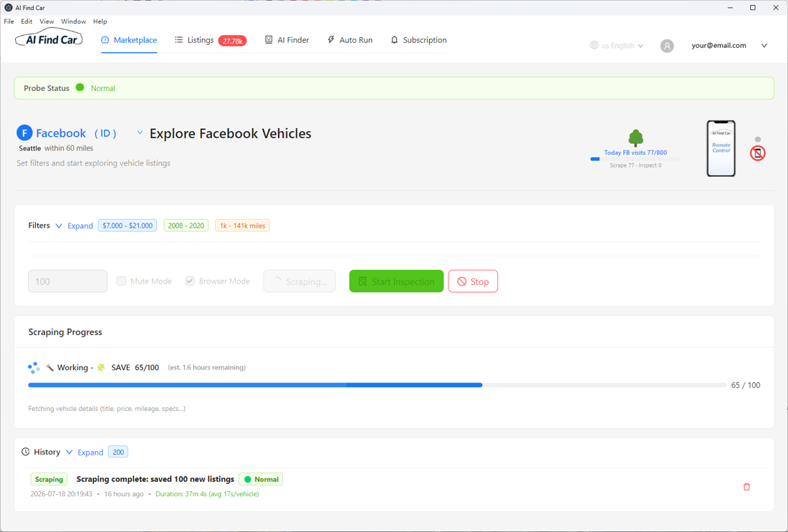Viewport: 788px width, 532px height.
Task: Open the Subscription tab
Action: point(418,40)
